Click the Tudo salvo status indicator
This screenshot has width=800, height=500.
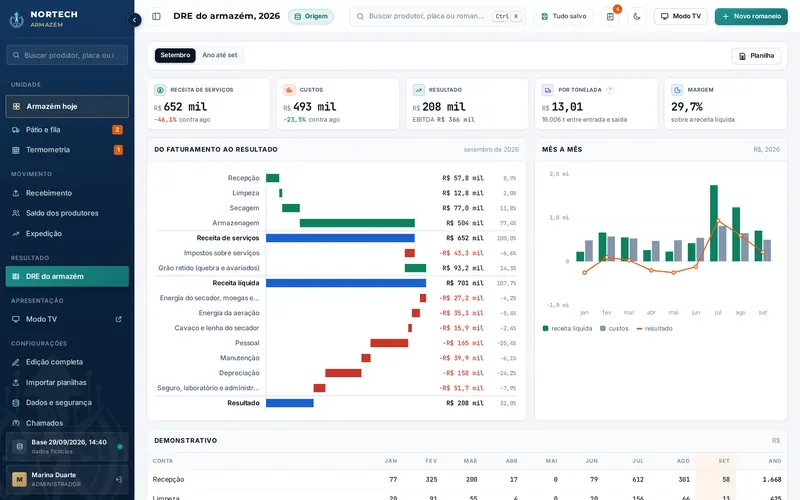[x=564, y=16]
